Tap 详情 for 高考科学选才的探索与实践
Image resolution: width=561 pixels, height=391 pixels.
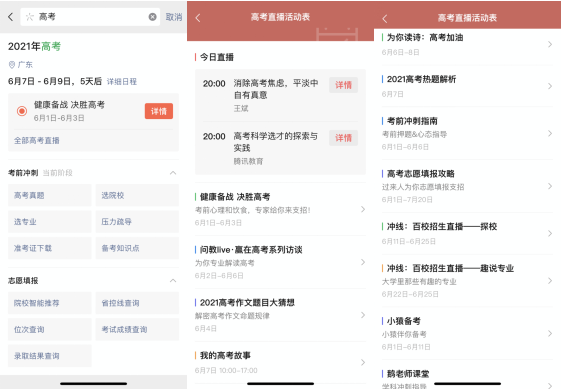pyautogui.click(x=343, y=138)
